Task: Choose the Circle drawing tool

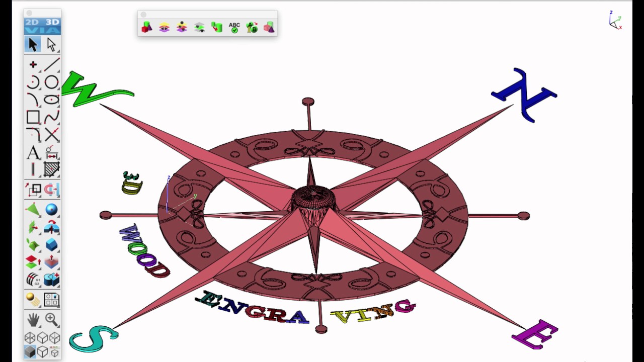Action: click(51, 82)
